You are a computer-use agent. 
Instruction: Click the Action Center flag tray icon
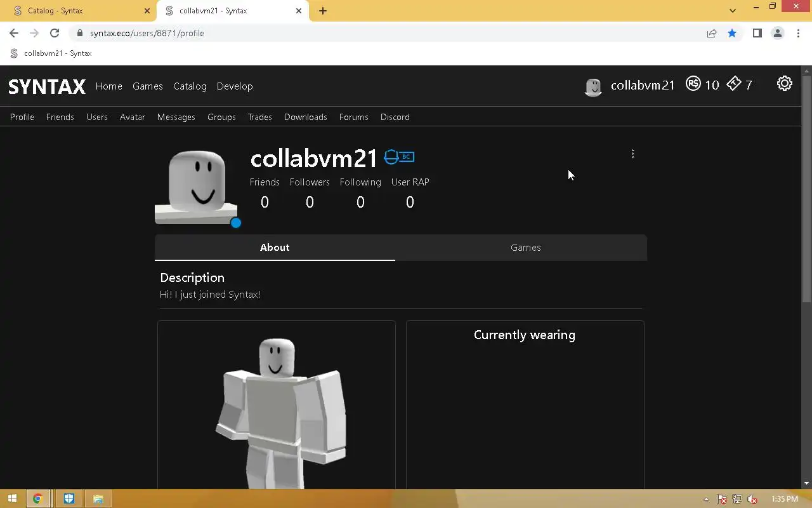click(x=722, y=499)
